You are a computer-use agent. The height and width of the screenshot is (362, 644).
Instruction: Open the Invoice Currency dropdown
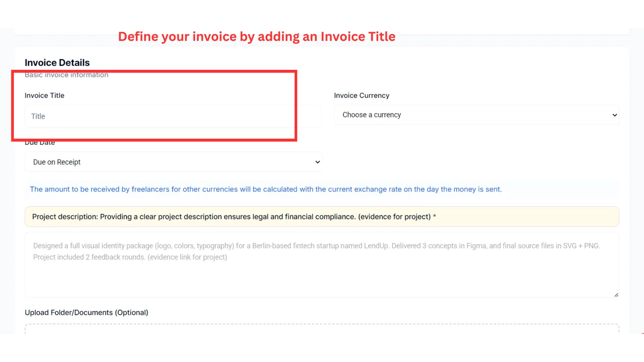477,115
